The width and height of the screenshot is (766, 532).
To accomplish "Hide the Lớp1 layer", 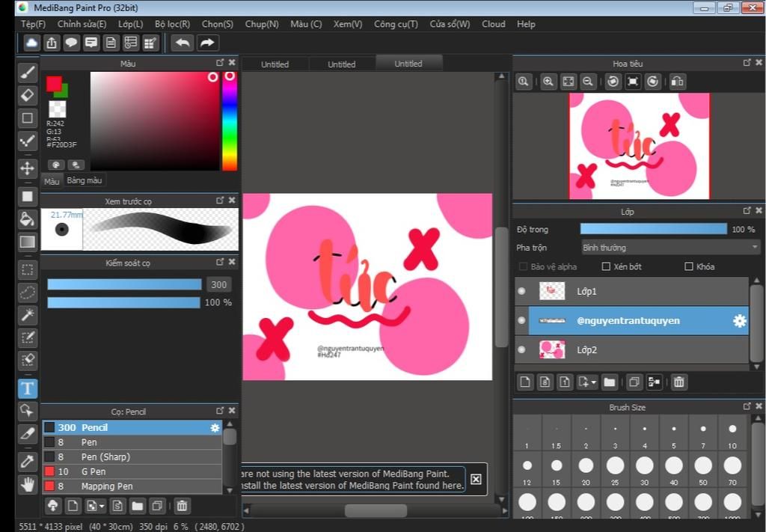I will coord(521,291).
